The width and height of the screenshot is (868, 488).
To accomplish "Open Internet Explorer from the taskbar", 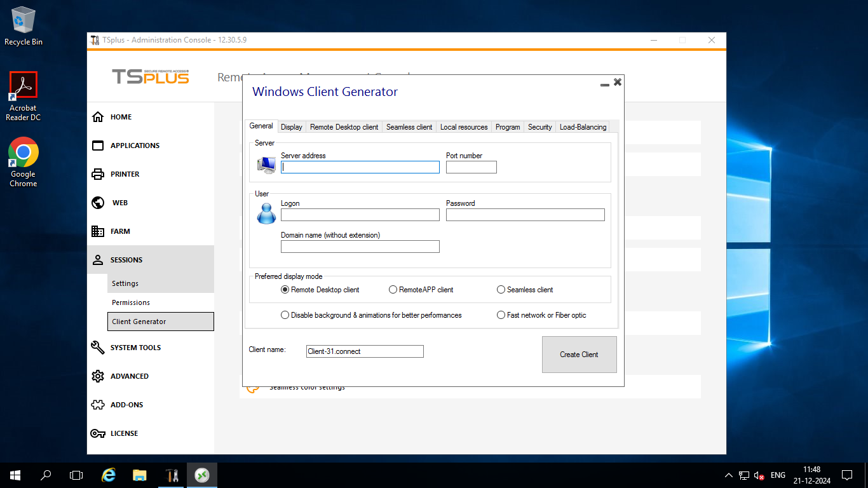I will 109,475.
